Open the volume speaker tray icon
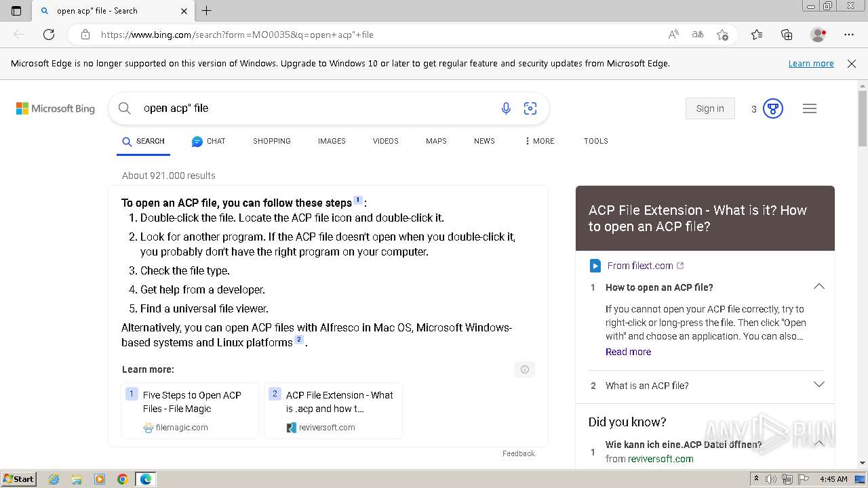This screenshot has height=488, width=868. coord(771,479)
